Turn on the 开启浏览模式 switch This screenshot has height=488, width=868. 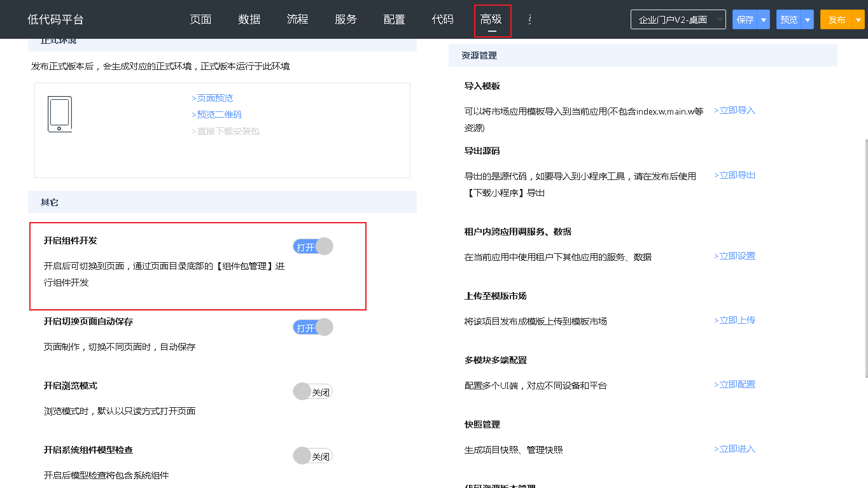[x=313, y=392]
